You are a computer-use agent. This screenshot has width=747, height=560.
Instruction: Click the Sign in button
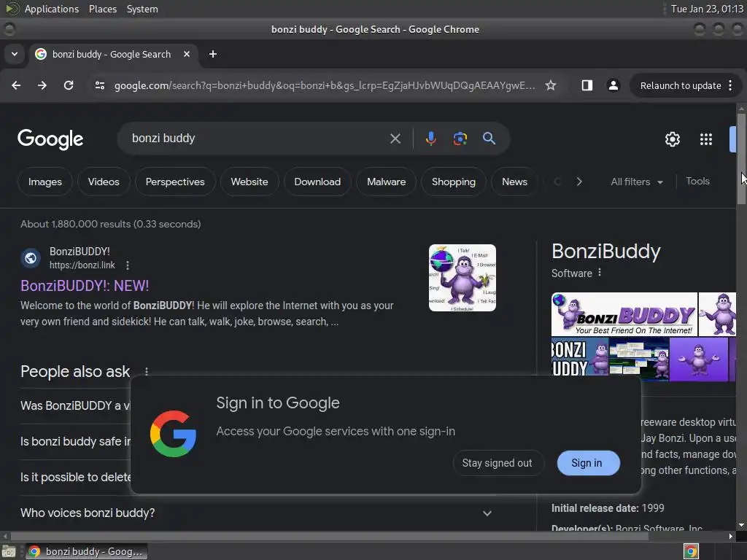[589, 463]
